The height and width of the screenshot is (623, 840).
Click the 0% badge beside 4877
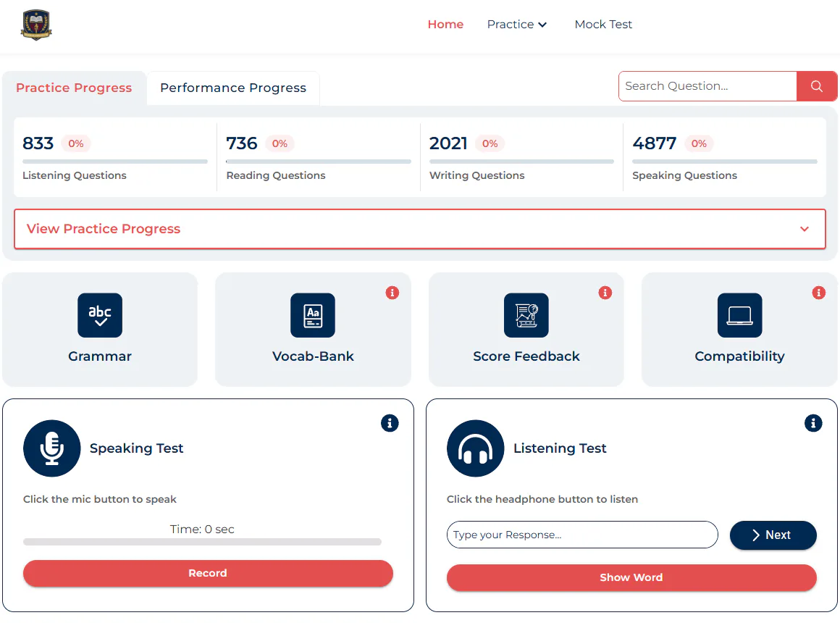(699, 143)
